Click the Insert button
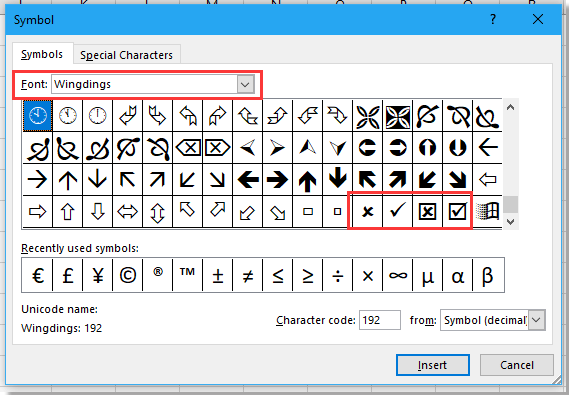This screenshot has height=395, width=569. [433, 365]
